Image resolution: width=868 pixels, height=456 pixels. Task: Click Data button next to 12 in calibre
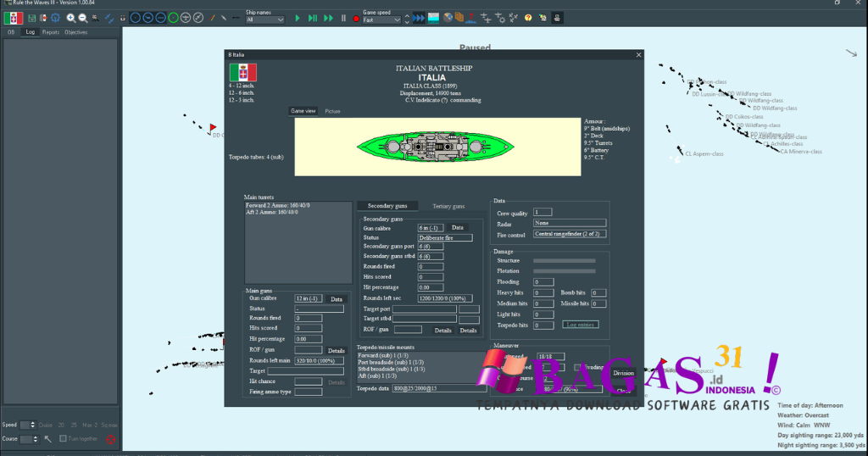coord(336,299)
